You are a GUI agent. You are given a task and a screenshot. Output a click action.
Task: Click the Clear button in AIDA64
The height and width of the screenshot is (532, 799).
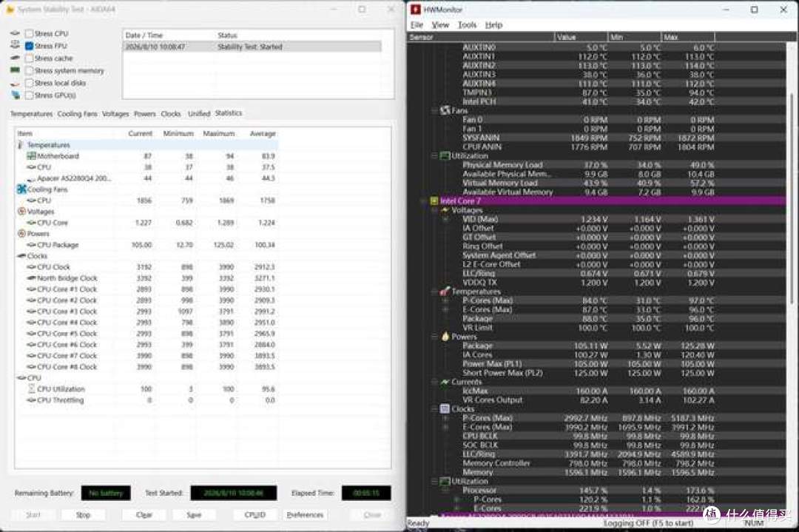point(144,515)
